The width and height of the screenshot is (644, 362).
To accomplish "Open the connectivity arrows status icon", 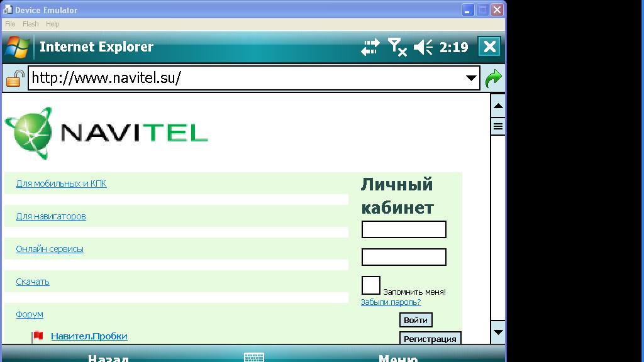I will pyautogui.click(x=370, y=47).
